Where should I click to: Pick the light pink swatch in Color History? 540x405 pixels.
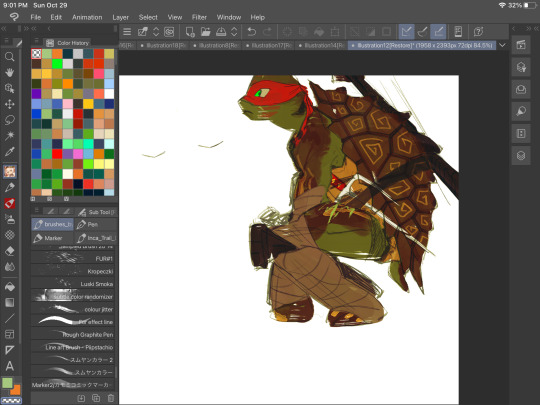click(68, 104)
